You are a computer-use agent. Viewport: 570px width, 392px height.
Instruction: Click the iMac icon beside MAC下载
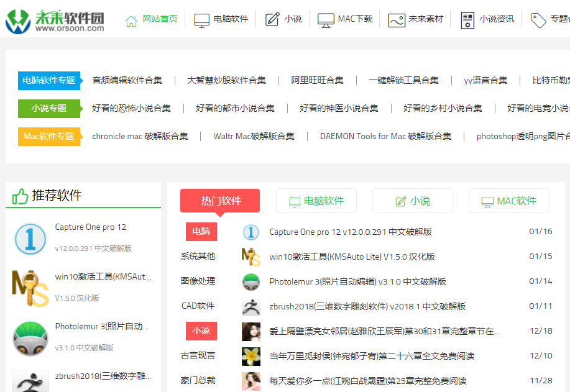[326, 21]
